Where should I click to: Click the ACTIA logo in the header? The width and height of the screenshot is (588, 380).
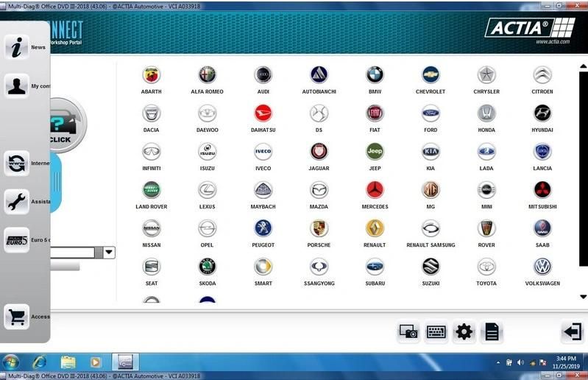pyautogui.click(x=530, y=28)
